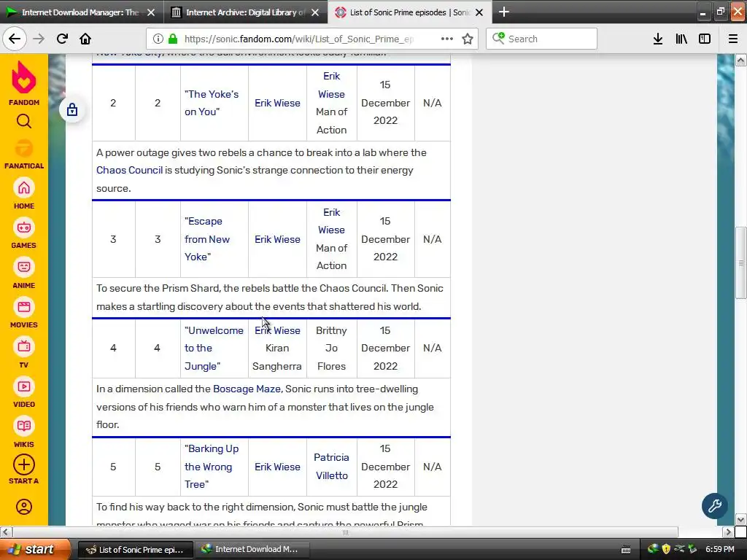Open a new tab with the plus button
This screenshot has height=560, width=747.
click(503, 12)
